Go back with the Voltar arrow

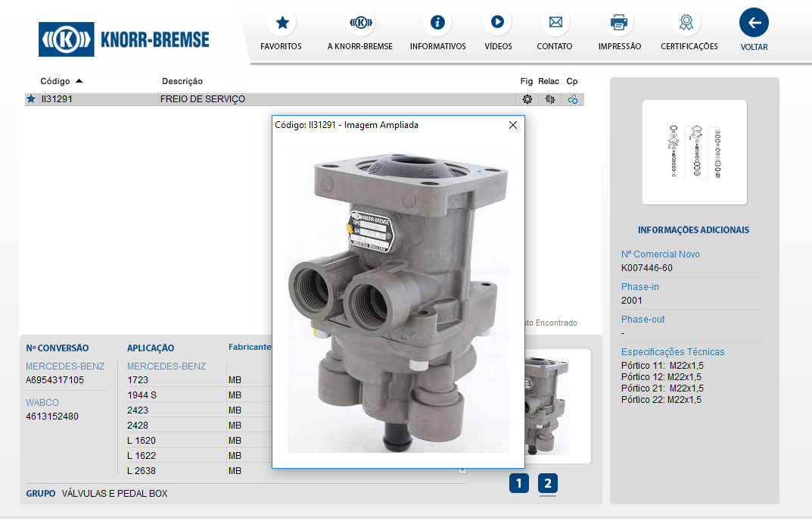(x=754, y=23)
